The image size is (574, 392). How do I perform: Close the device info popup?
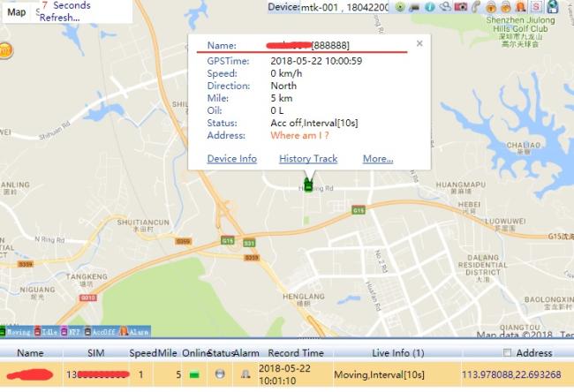point(419,42)
